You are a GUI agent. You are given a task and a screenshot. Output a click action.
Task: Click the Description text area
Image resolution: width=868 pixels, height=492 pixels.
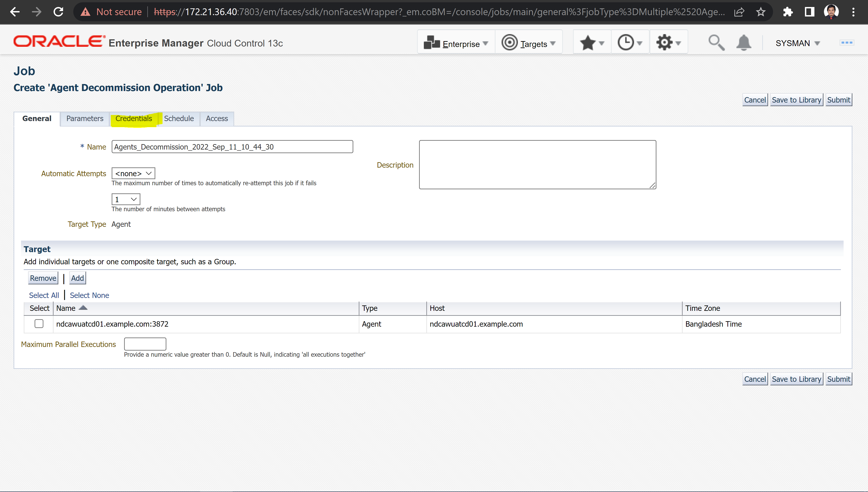click(x=538, y=164)
